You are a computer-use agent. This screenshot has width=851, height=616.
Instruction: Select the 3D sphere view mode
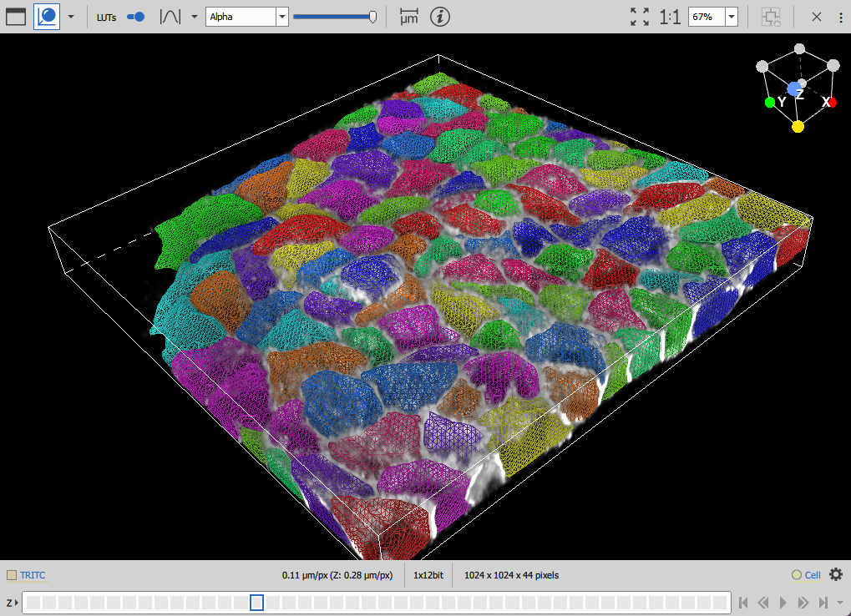pyautogui.click(x=46, y=16)
